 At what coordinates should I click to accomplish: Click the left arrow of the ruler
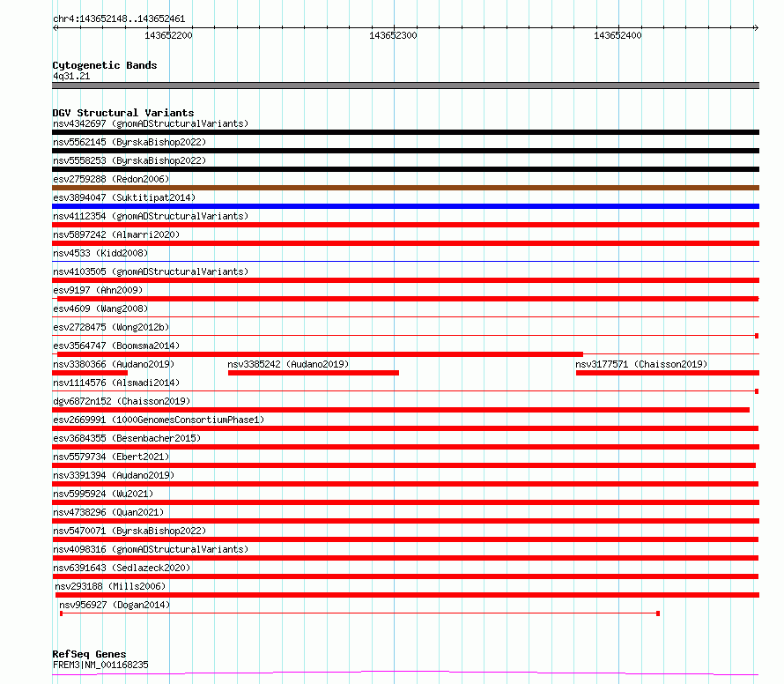[x=55, y=27]
